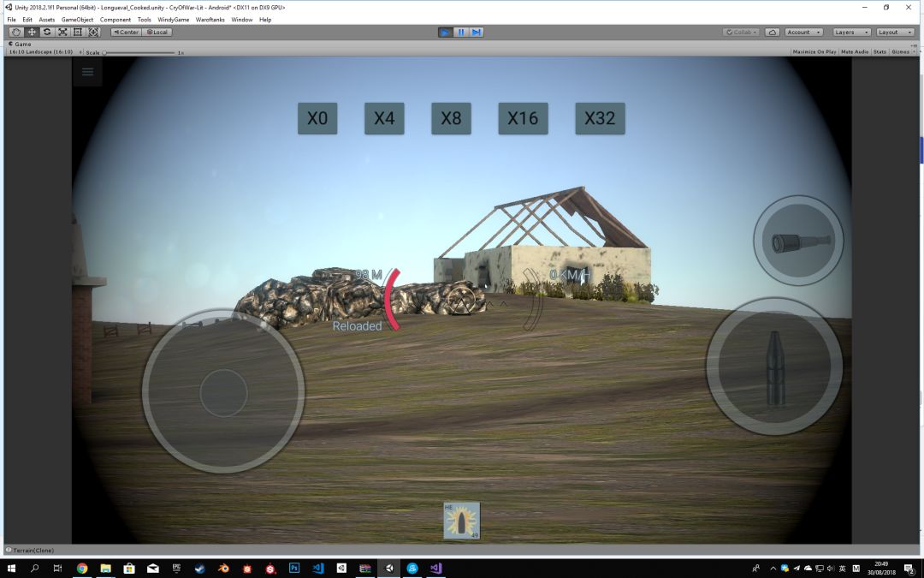Toggle the Stats overlay
Image resolution: width=924 pixels, height=578 pixels.
(x=880, y=51)
